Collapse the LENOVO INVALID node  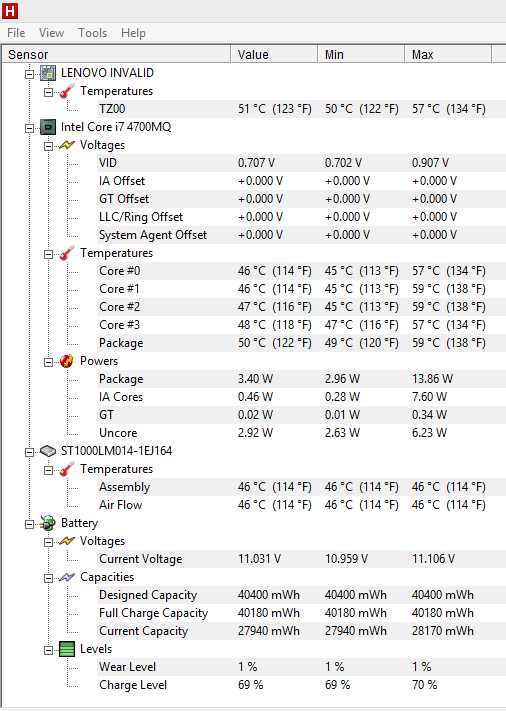click(29, 74)
